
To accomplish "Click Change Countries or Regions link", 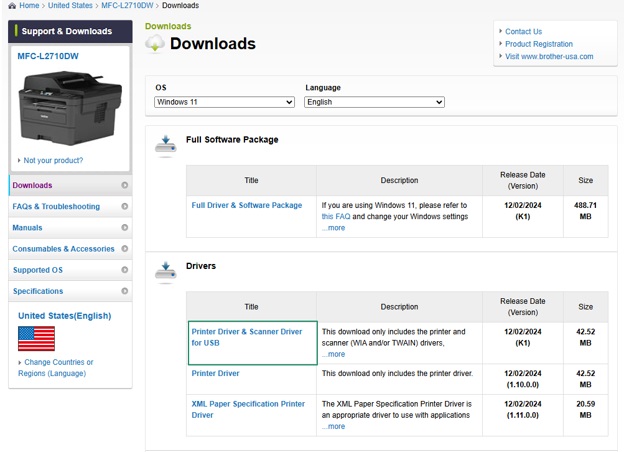I will click(56, 368).
